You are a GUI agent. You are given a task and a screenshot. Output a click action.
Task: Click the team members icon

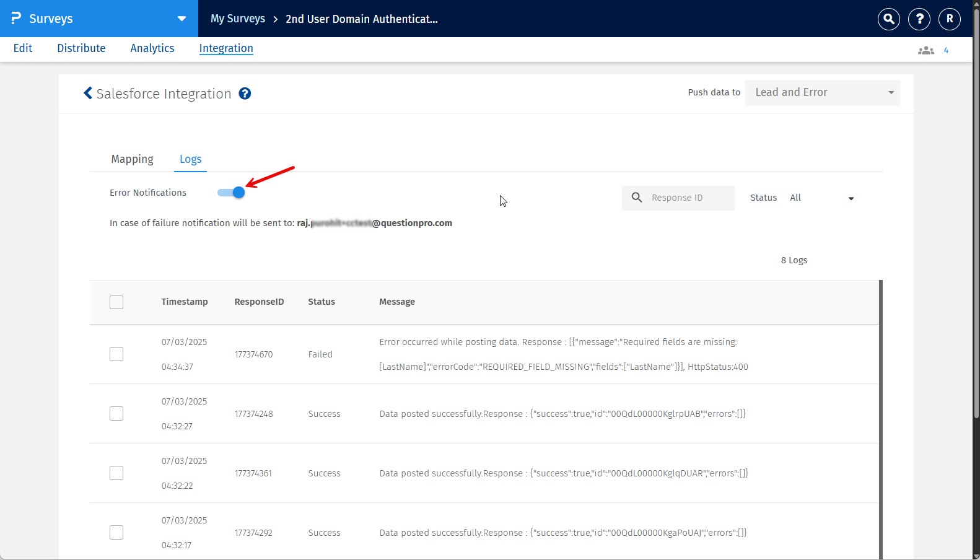pyautogui.click(x=925, y=50)
